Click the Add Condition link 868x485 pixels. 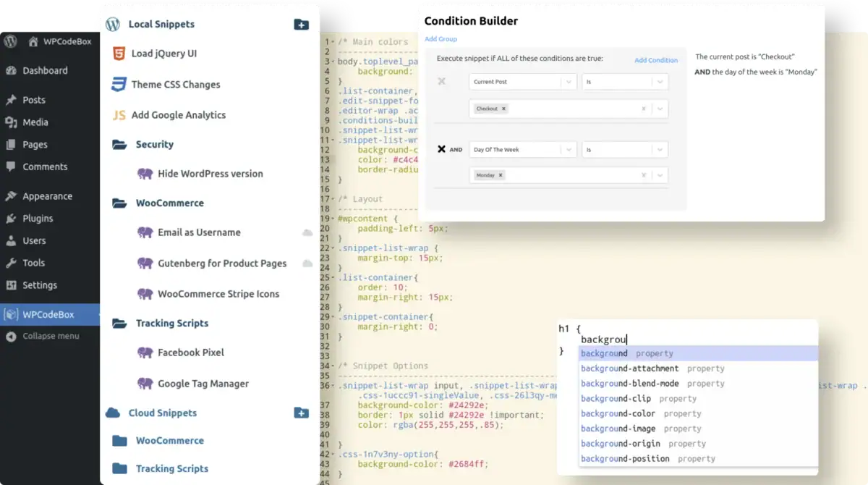[x=656, y=60]
